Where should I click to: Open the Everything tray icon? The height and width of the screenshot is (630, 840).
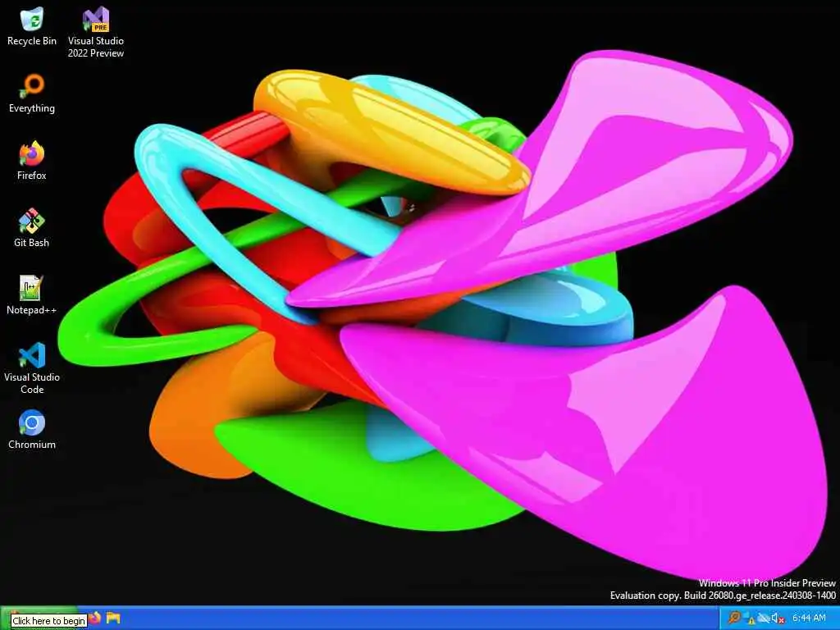734,618
